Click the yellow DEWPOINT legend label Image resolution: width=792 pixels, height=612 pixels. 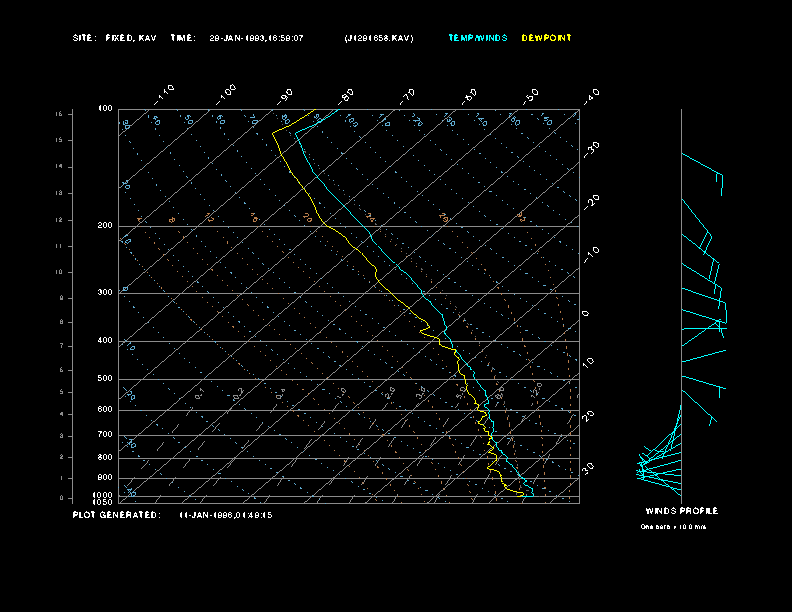[x=546, y=38]
